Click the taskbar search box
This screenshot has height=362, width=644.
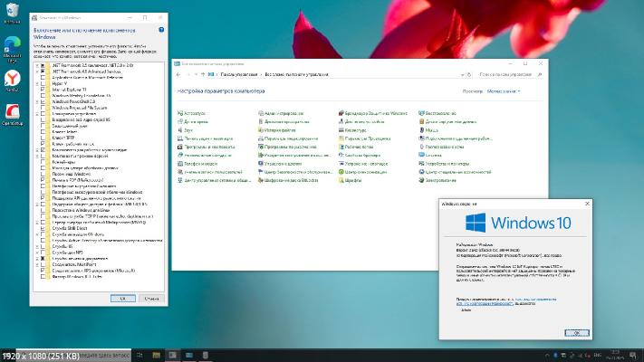coord(74,356)
